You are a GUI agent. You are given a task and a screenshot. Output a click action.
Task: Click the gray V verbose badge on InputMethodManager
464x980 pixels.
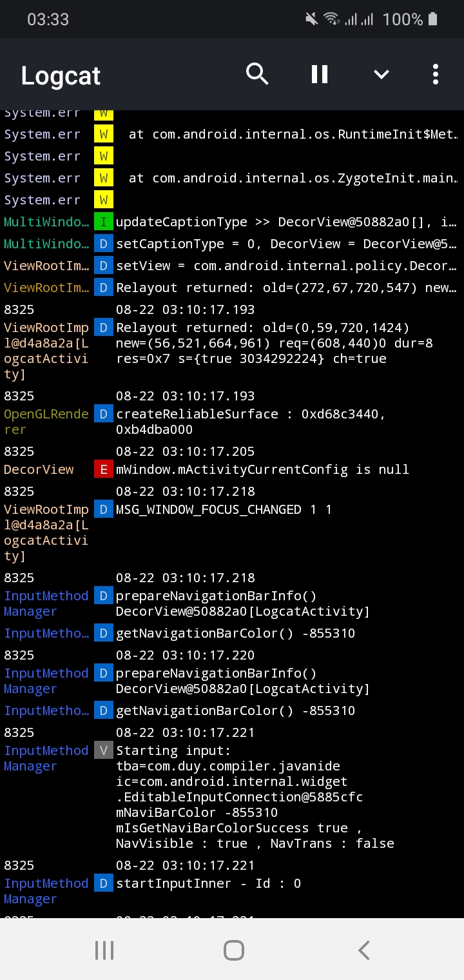pyautogui.click(x=103, y=750)
